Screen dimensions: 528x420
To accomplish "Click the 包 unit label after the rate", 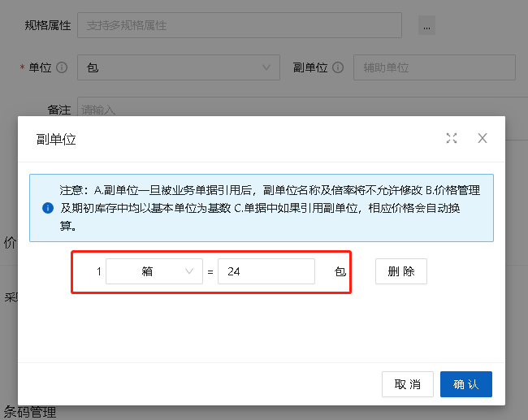I will [340, 271].
